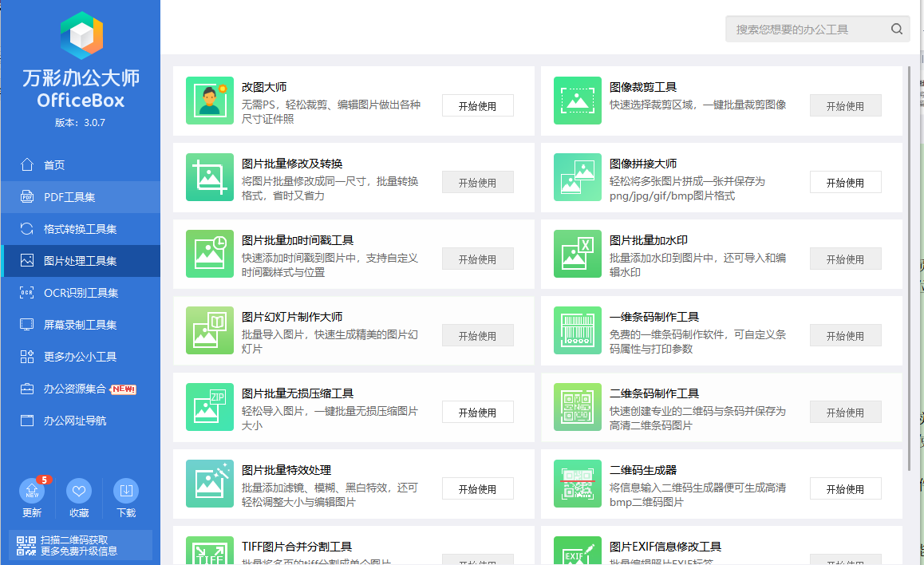Select the 图片批量无损压缩工具 ZIP icon
Image resolution: width=924 pixels, height=565 pixels.
click(x=209, y=407)
